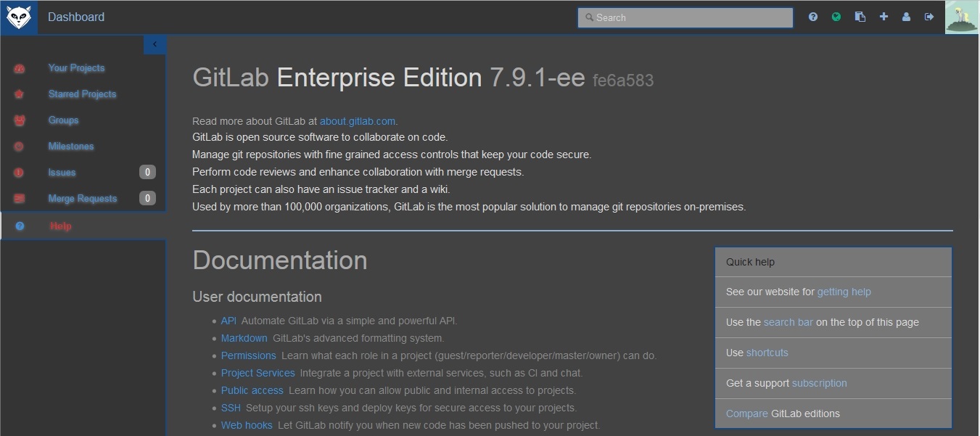Sign out using the arrow exit icon
Viewport: 980px width, 436px height.
pyautogui.click(x=929, y=17)
